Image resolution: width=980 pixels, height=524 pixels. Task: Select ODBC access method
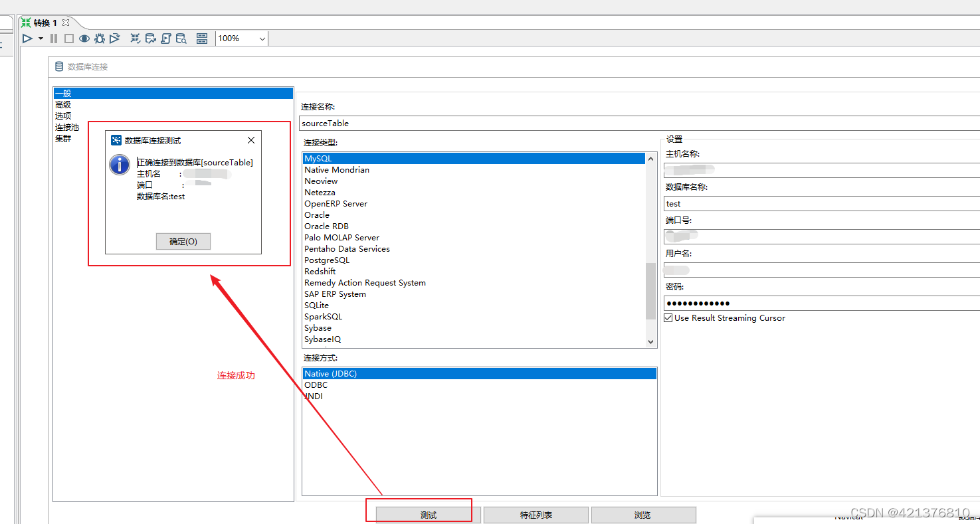[x=316, y=385]
